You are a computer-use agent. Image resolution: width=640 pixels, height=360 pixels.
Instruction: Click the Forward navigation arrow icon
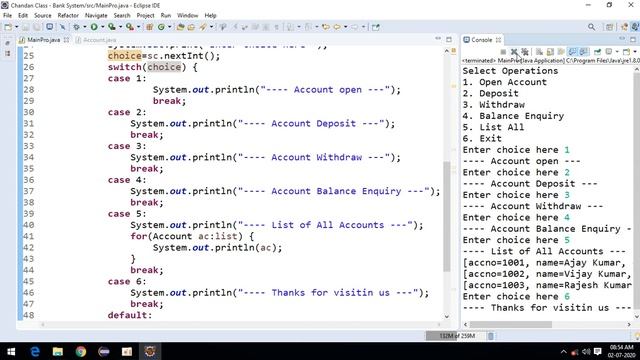(x=355, y=27)
